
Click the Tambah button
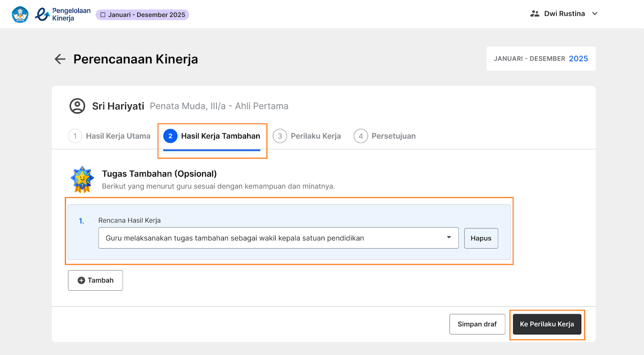[95, 281]
